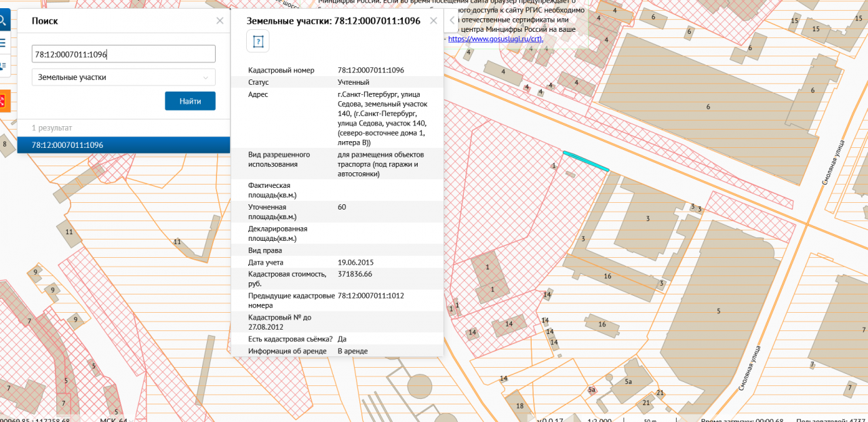Click the zoom-to-parcel icon in details panel

tap(258, 41)
